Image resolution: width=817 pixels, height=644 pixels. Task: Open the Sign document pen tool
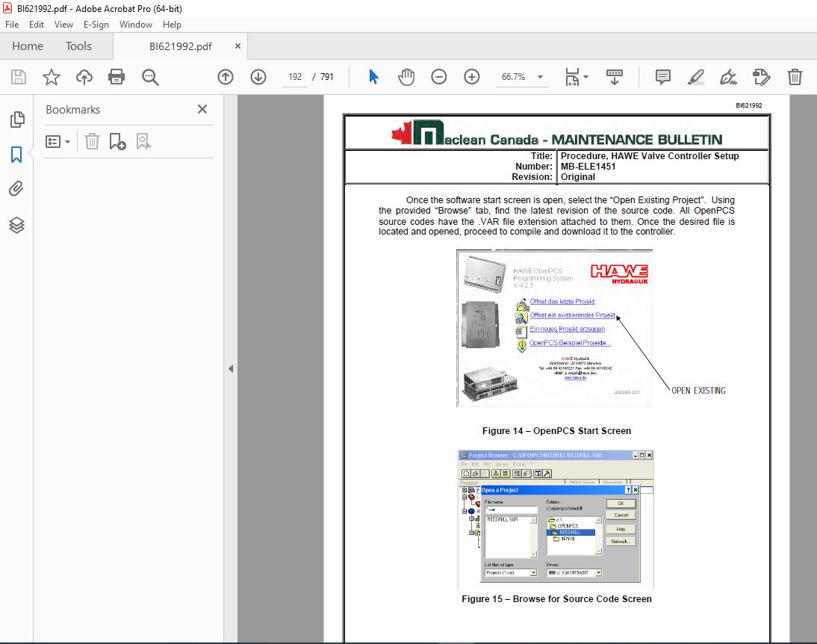[728, 77]
